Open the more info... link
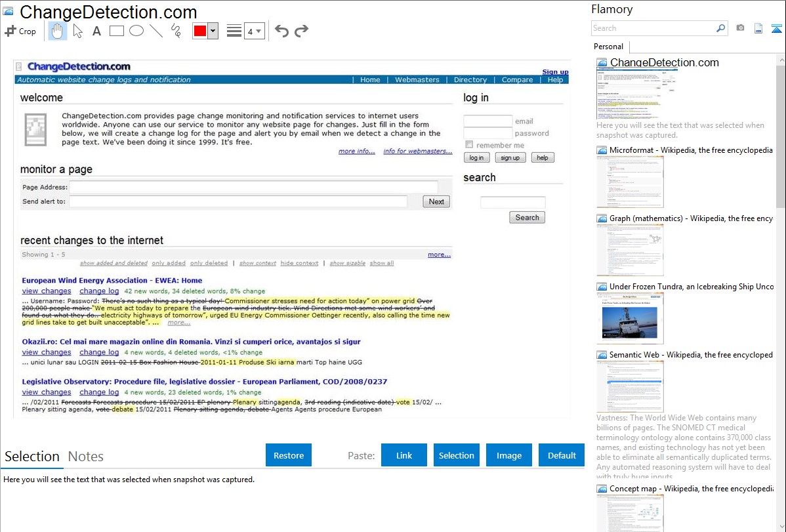786x532 pixels. pyautogui.click(x=357, y=151)
